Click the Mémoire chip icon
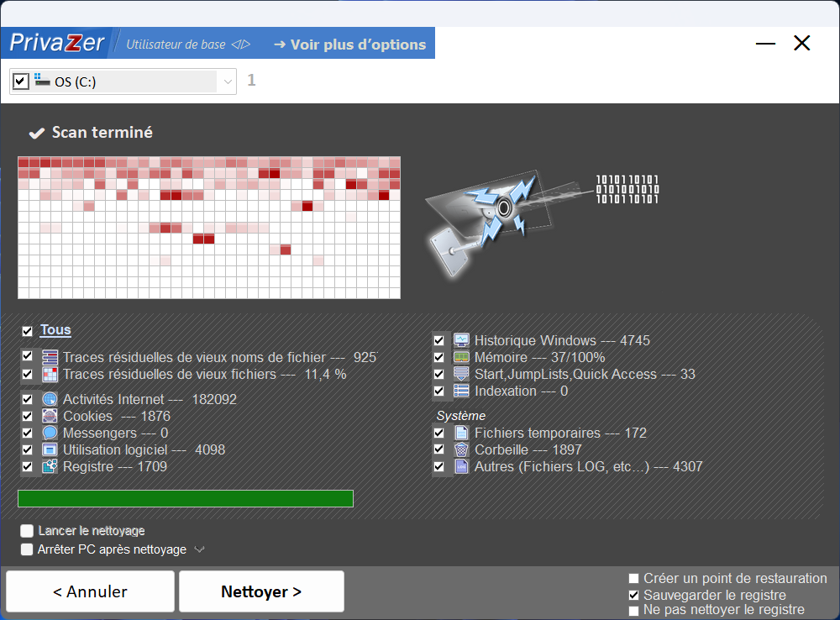 461,357
